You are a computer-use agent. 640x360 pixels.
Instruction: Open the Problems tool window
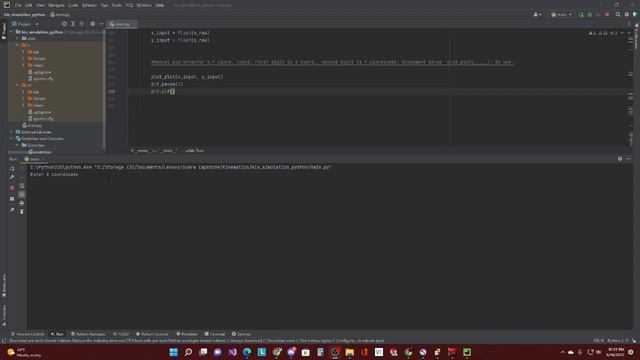[187, 334]
